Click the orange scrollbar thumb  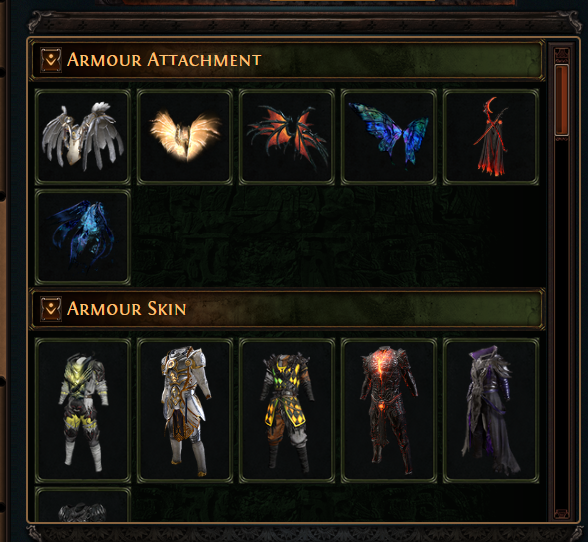pos(561,100)
